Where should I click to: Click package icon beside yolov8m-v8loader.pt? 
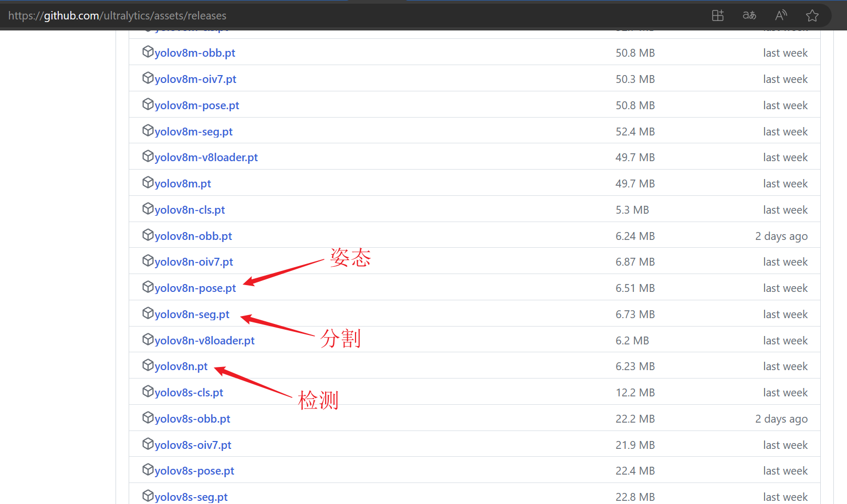coord(148,156)
